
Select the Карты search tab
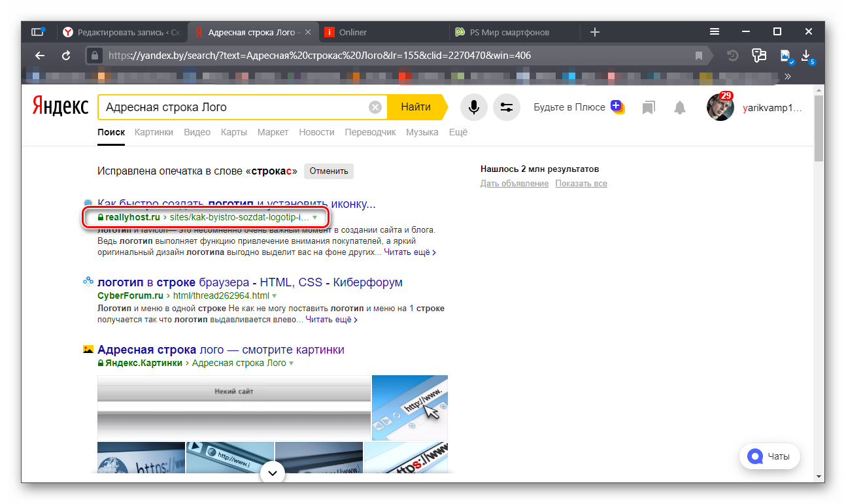(234, 132)
